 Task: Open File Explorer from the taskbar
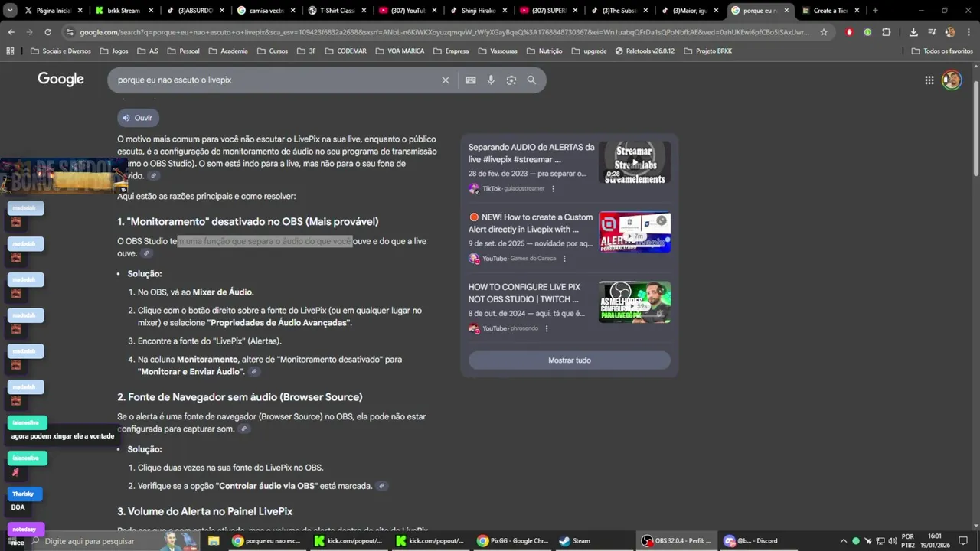[214, 541]
